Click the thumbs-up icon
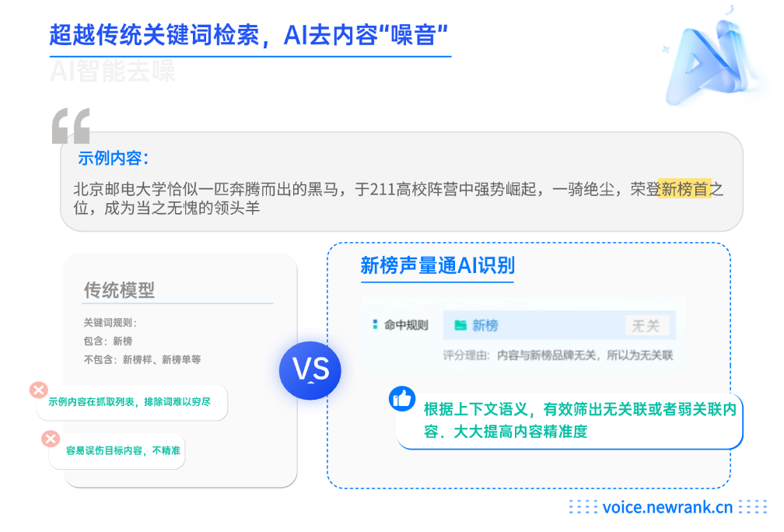The height and width of the screenshot is (532, 784). click(x=402, y=398)
